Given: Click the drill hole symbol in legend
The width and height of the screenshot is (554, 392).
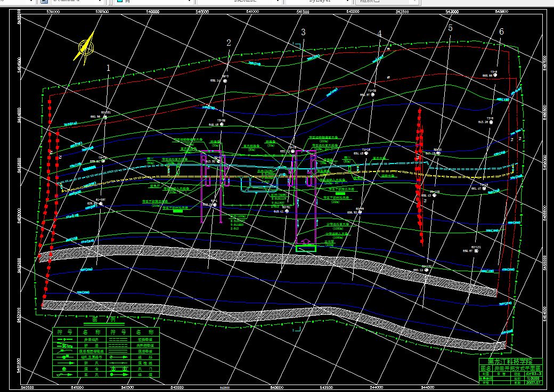Looking at the screenshot, I should (64, 357).
